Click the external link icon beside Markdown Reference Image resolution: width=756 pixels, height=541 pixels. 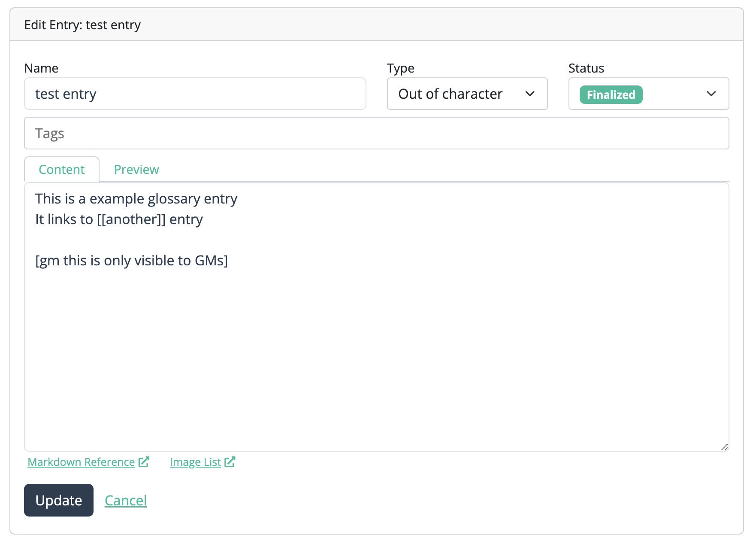tap(144, 462)
